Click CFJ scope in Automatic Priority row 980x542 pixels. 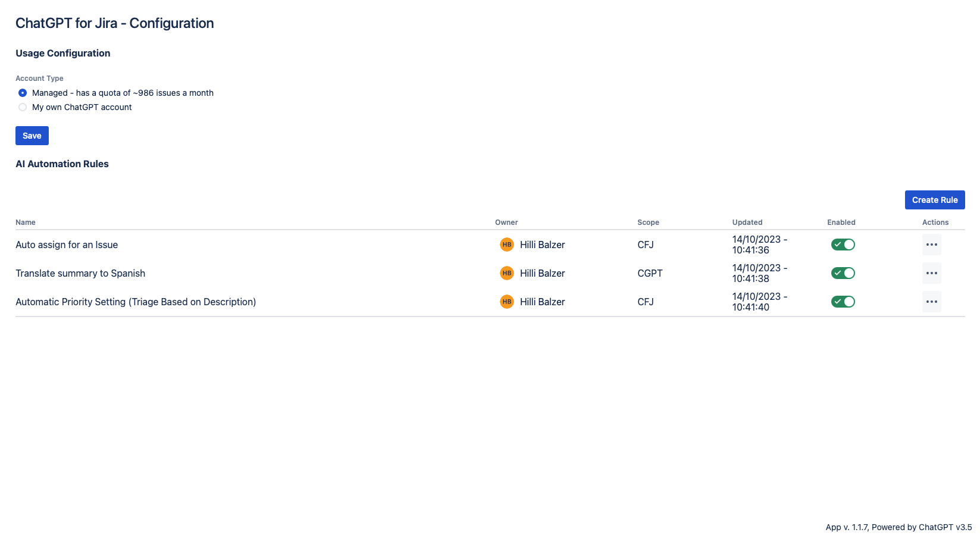tap(646, 302)
